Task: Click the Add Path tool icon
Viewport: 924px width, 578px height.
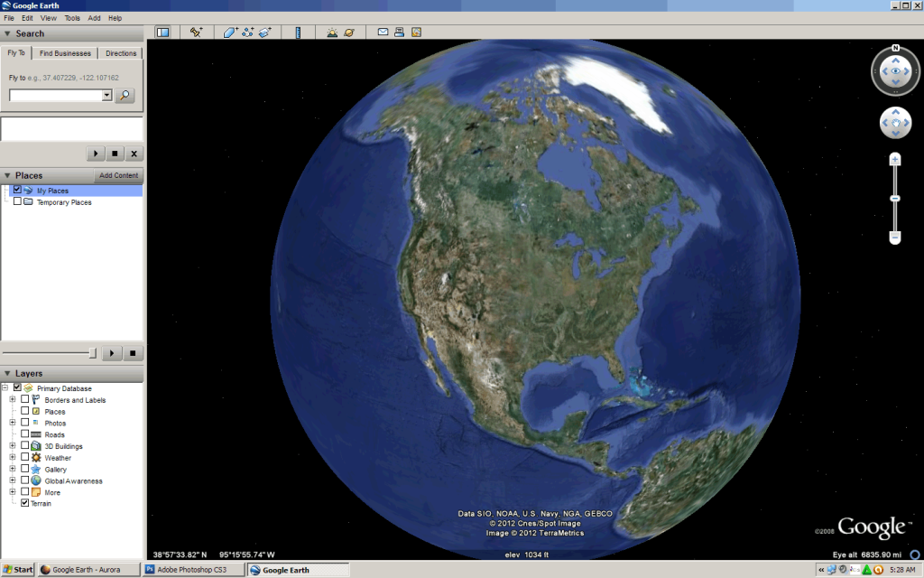Action: (x=247, y=33)
